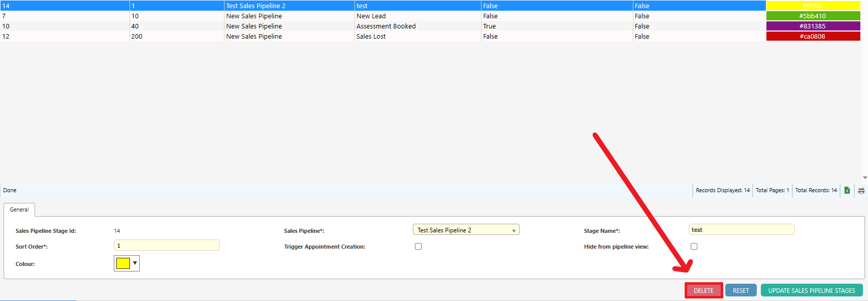Screen dimensions: 868x301
Task: Click the Reset button
Action: 741,290
